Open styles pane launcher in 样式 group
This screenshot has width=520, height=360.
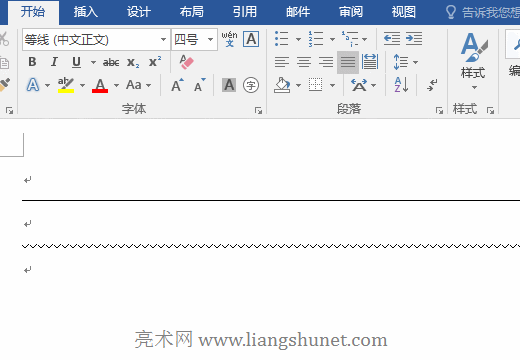(490, 110)
